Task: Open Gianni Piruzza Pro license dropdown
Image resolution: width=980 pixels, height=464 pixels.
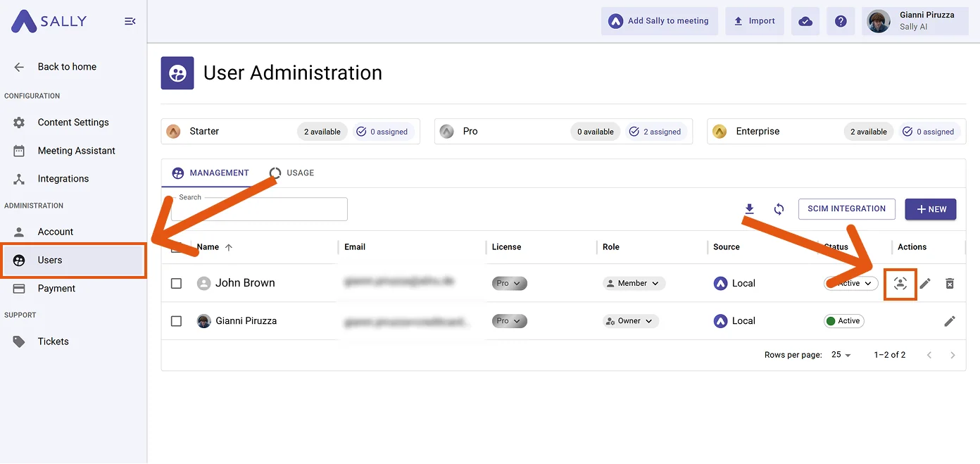Action: click(510, 321)
